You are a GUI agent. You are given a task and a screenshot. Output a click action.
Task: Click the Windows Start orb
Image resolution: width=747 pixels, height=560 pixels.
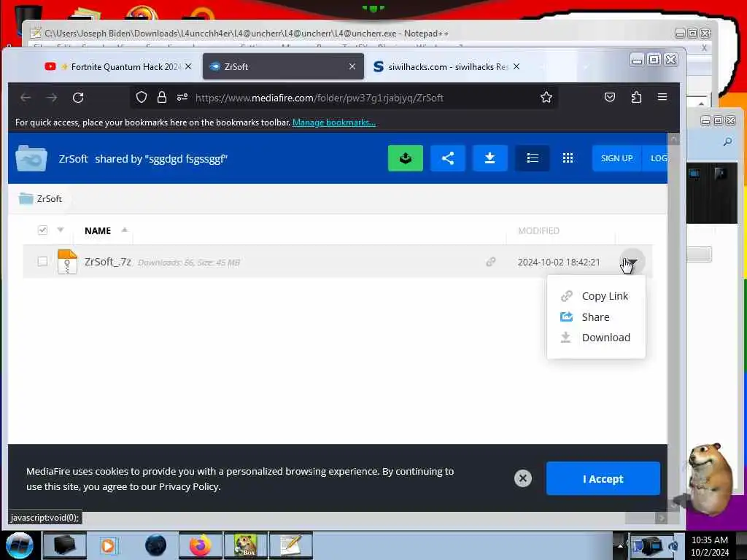20,545
